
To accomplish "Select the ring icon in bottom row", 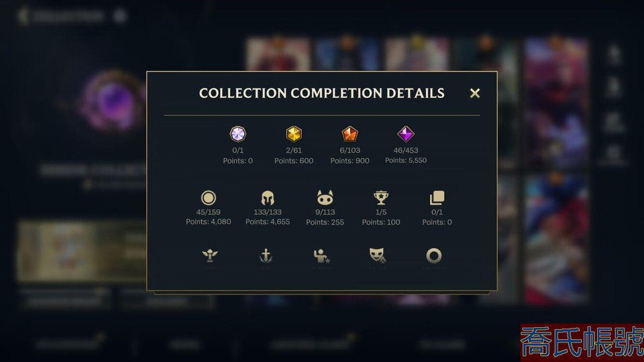I will pyautogui.click(x=434, y=255).
